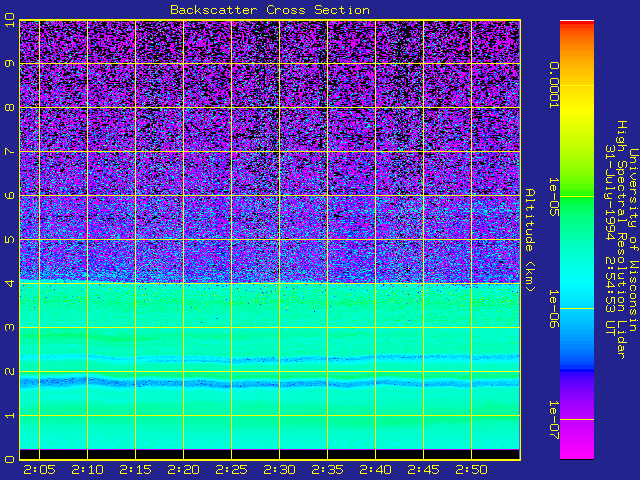This screenshot has height=480, width=640.
Task: Click the High Spectral Resolution Lidar text
Action: click(x=622, y=240)
